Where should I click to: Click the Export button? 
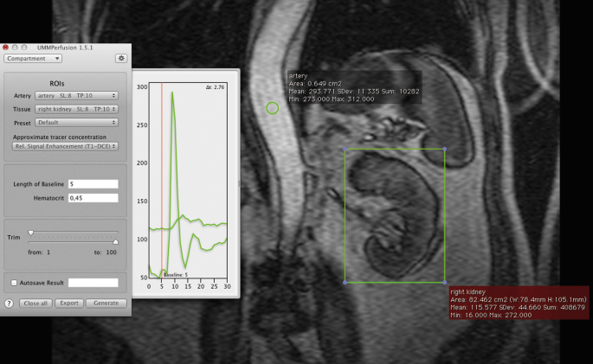point(69,303)
